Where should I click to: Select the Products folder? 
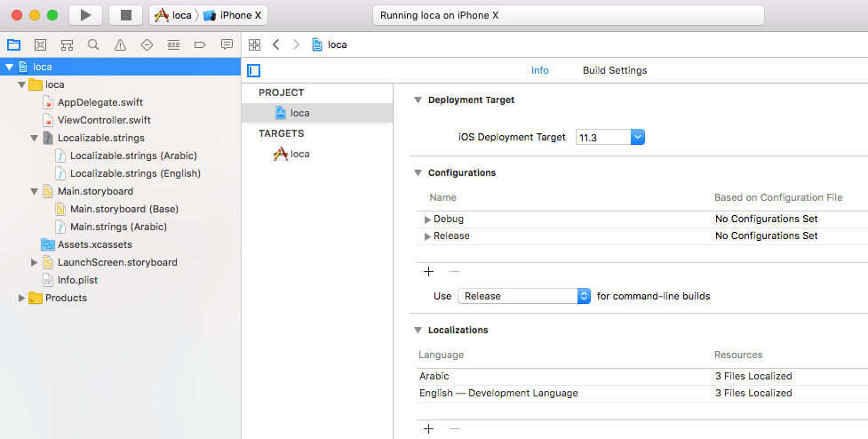click(x=66, y=298)
